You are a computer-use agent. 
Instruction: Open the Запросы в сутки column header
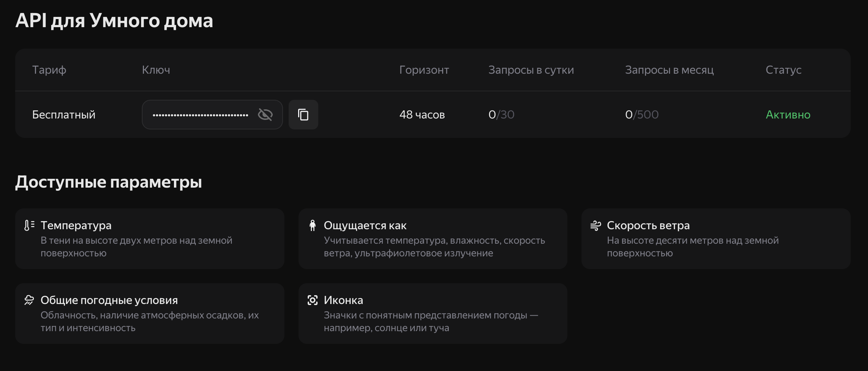(531, 70)
